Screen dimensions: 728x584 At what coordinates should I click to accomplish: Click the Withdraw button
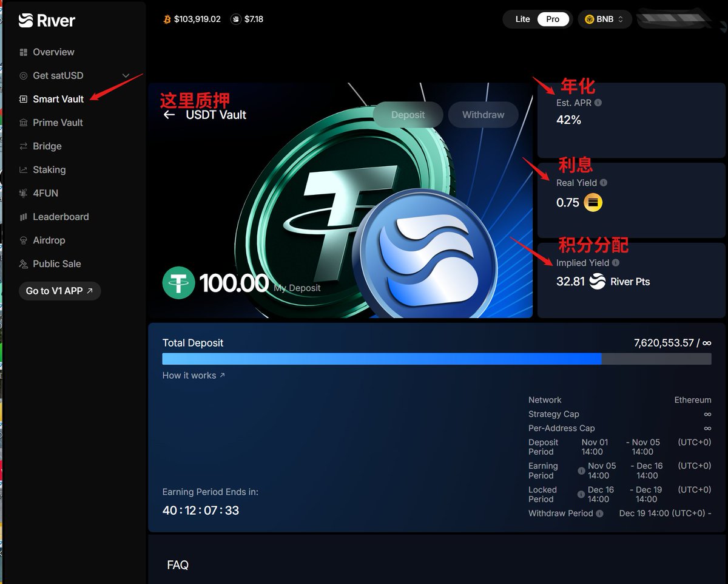click(x=483, y=115)
